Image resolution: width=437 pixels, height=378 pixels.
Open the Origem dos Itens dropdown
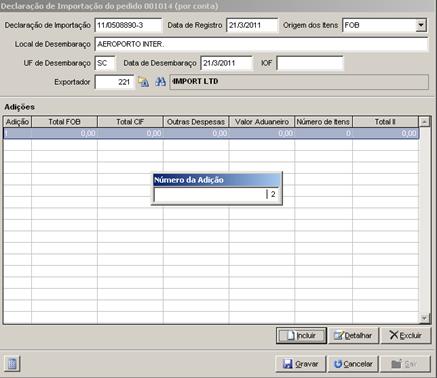click(421, 25)
